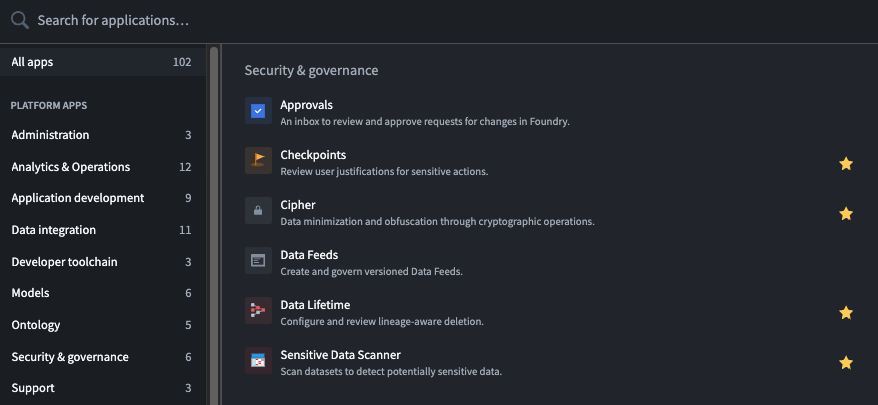Select Developer toolchain category
The width and height of the screenshot is (878, 405).
[103, 262]
